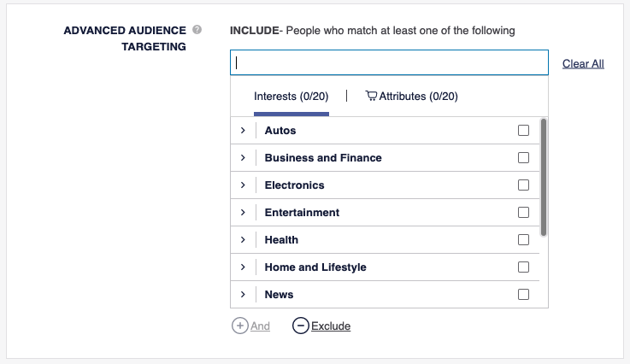Check the Health interest checkbox
The image size is (630, 364).
[x=523, y=240]
